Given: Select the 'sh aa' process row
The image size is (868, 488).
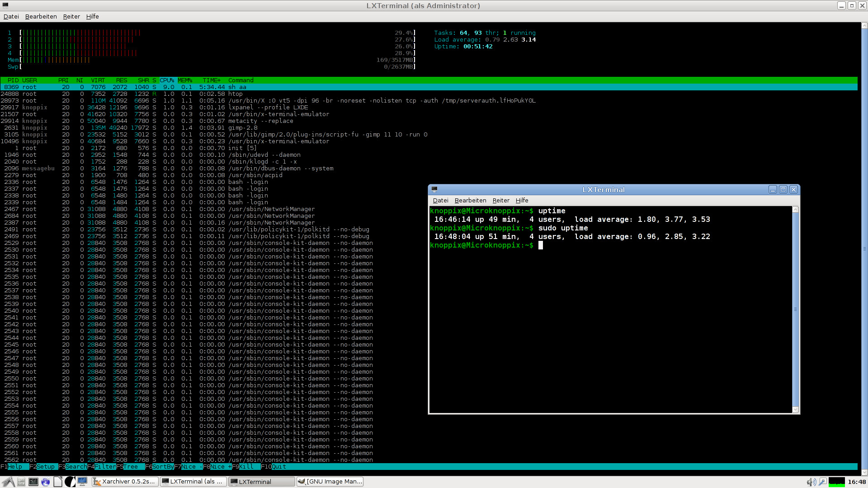Looking at the screenshot, I should [x=429, y=87].
